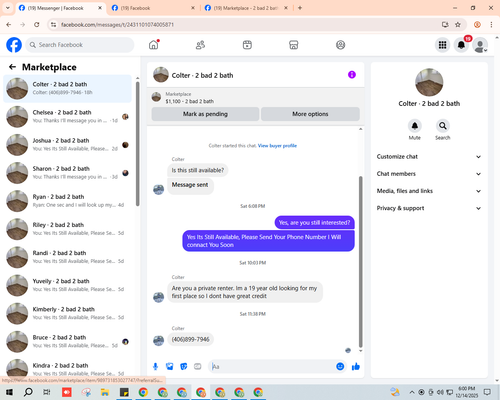Screen dimensions: 500x400
Task: Open Randi - 2 bad 2 bath chat
Action: click(68, 257)
